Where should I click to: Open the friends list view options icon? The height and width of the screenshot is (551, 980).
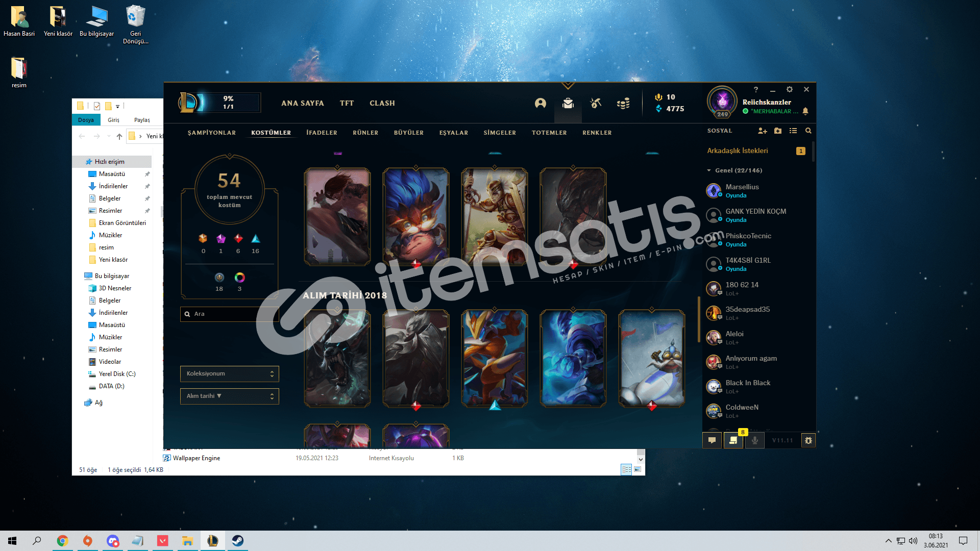tap(793, 131)
